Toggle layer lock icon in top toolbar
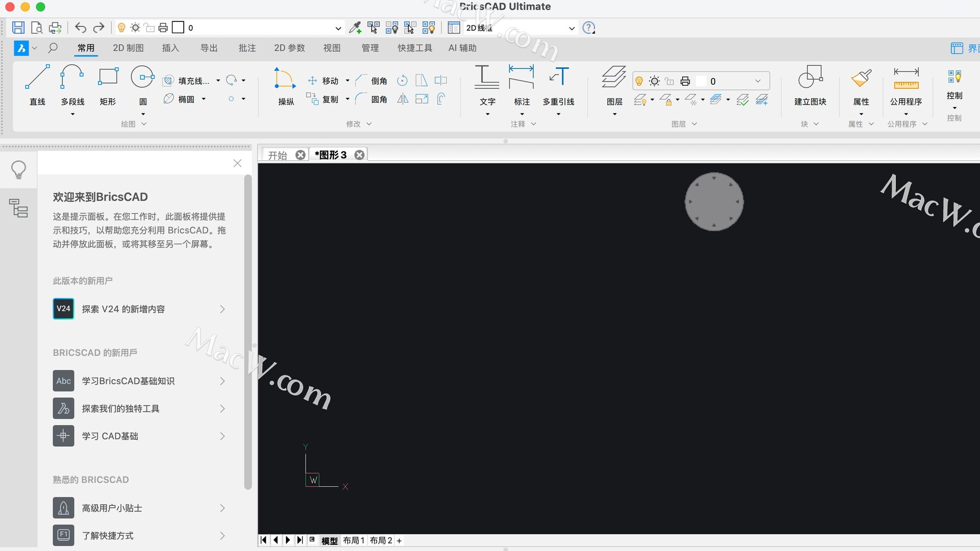This screenshot has height=551, width=980. tap(149, 28)
